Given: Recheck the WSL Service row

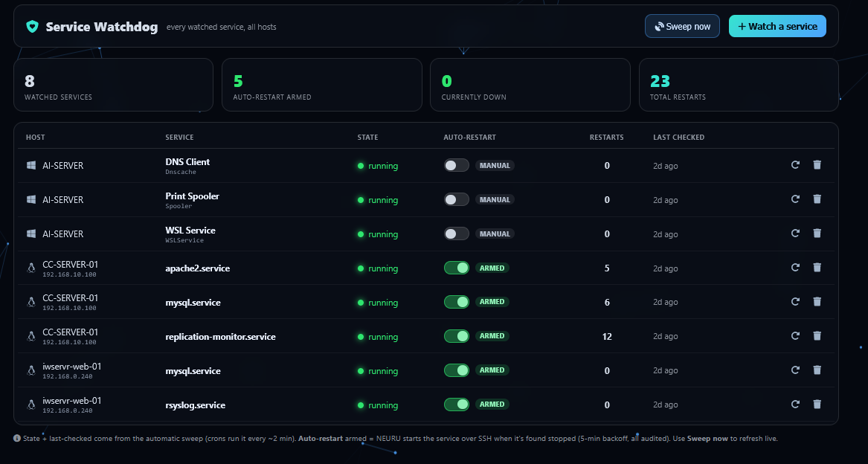Looking at the screenshot, I should (796, 233).
